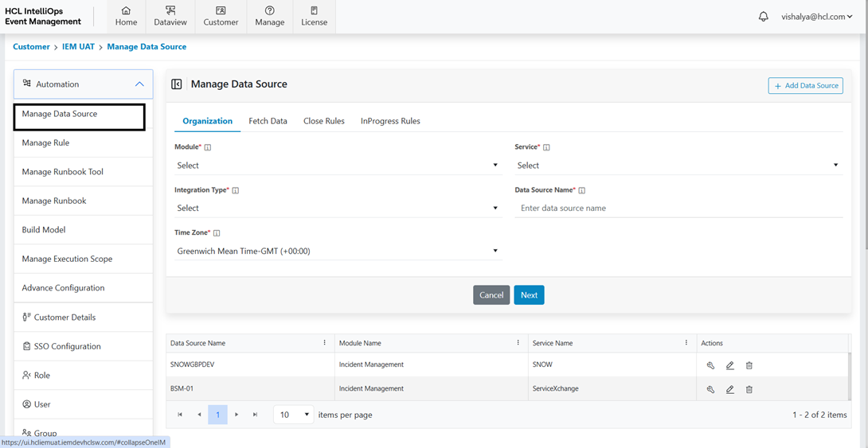868x448 pixels.
Task: Click the Add Data Source button
Action: pos(805,85)
